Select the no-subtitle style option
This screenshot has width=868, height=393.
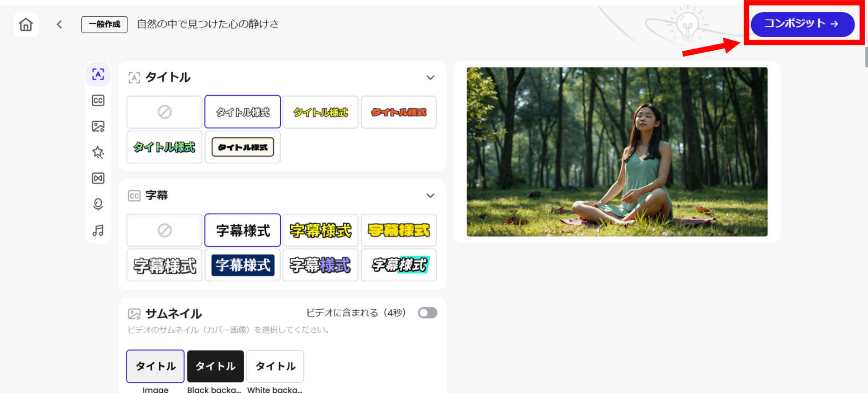165,231
